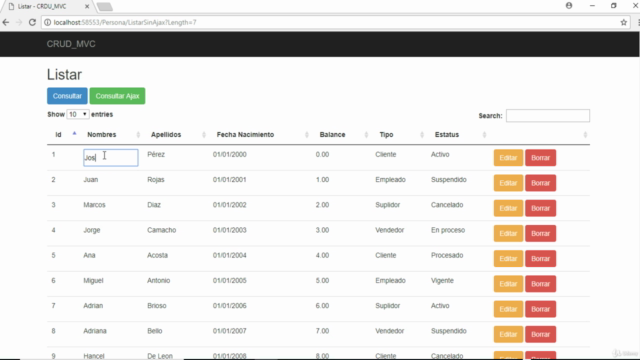
Task: Click Borrar for Jorge Camacho
Action: [540, 233]
